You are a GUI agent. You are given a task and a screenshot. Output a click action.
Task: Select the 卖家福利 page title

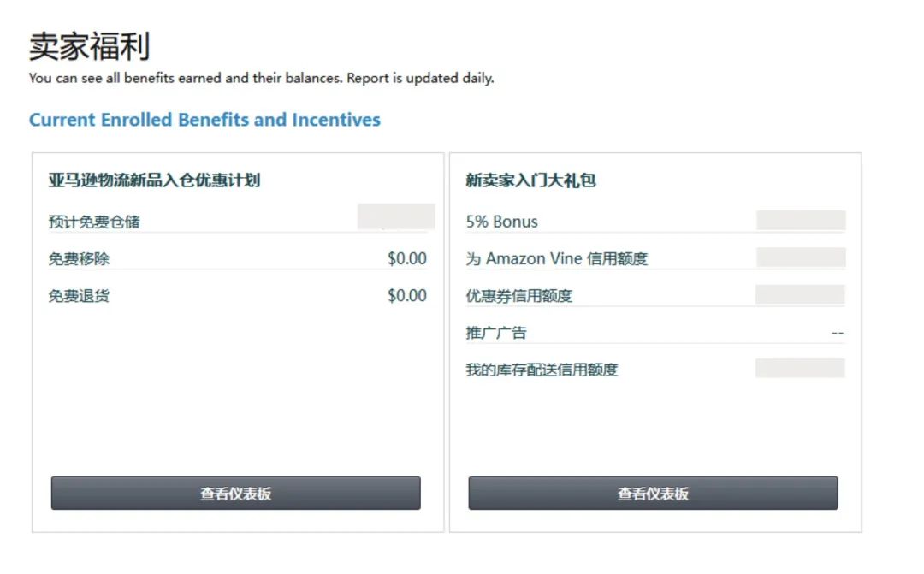tap(90, 46)
